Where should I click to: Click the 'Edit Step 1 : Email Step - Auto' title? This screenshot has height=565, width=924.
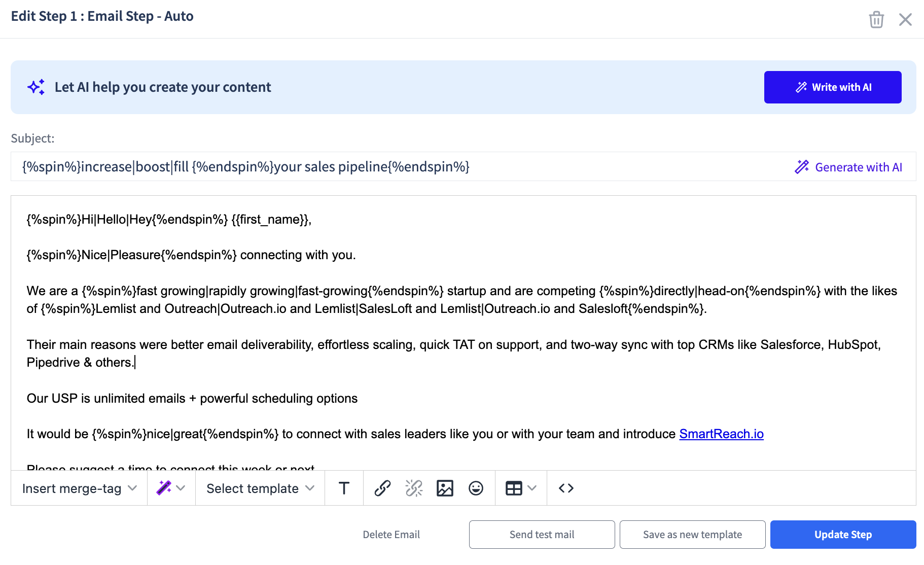[102, 16]
